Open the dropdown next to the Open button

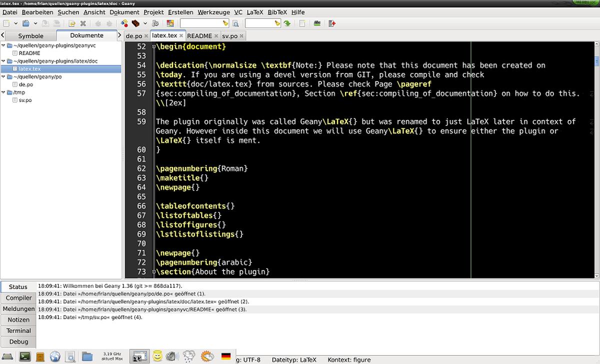coord(35,23)
